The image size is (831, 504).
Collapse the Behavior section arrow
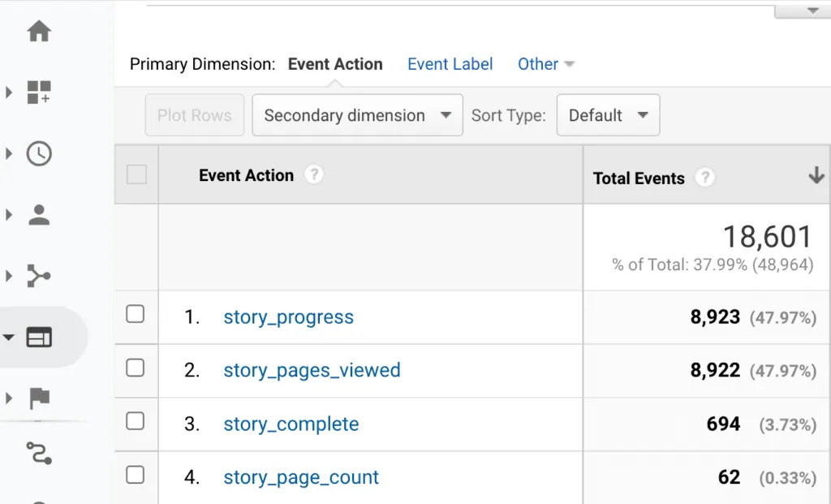(x=8, y=337)
